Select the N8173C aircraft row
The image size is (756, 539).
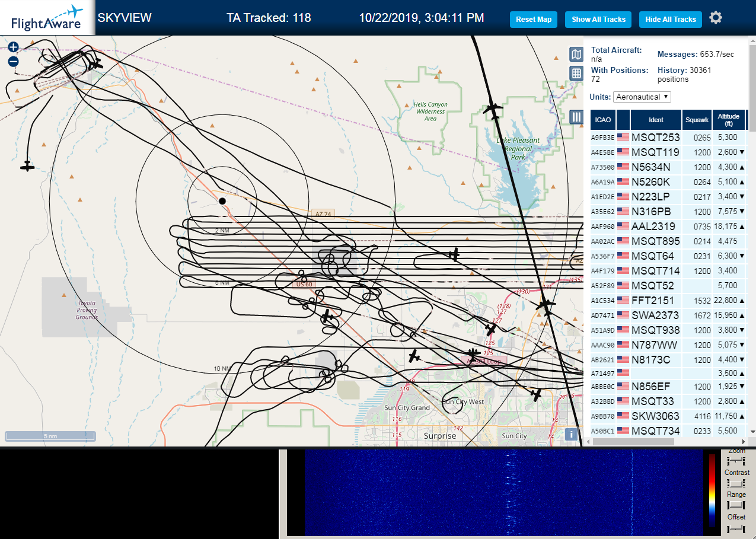pyautogui.click(x=668, y=359)
